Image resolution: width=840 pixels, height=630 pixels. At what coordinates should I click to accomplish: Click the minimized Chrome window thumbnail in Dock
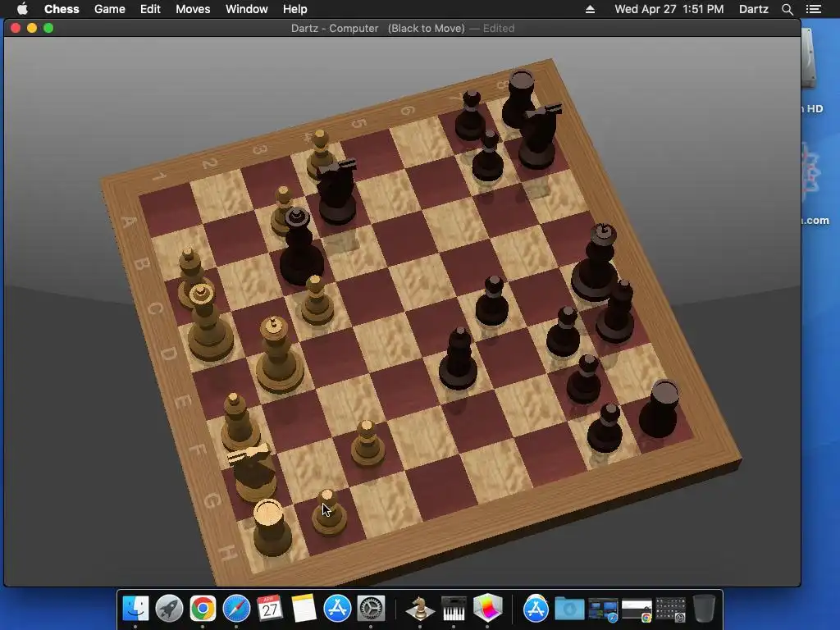coord(637,610)
